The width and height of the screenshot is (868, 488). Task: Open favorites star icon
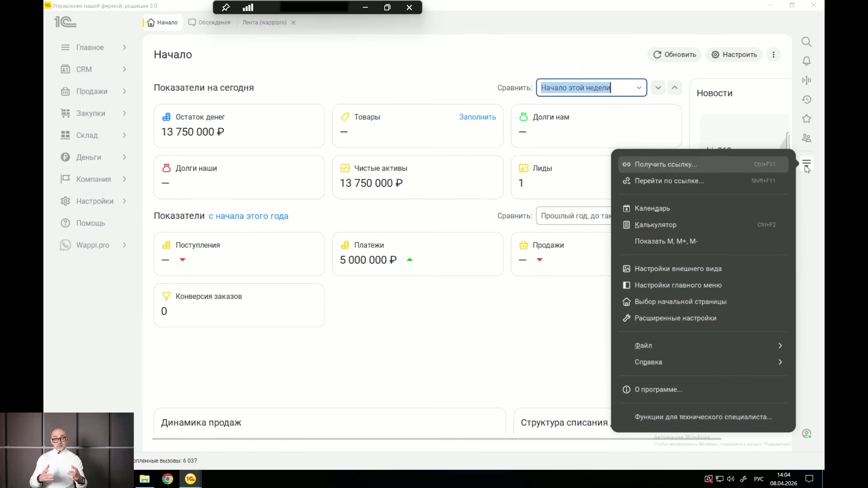pos(807,119)
